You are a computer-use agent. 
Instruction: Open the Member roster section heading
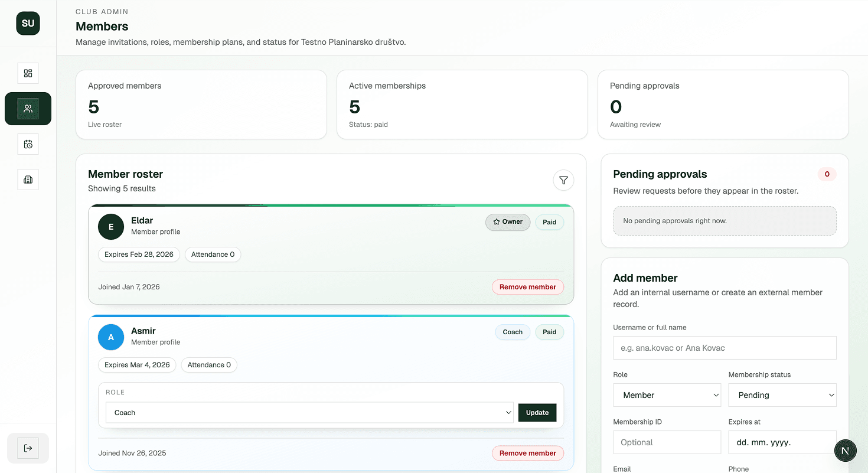[125, 174]
